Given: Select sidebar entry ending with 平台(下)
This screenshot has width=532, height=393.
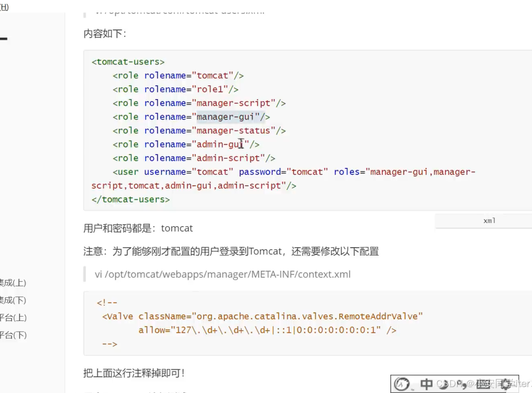Looking at the screenshot, I should coord(13,335).
